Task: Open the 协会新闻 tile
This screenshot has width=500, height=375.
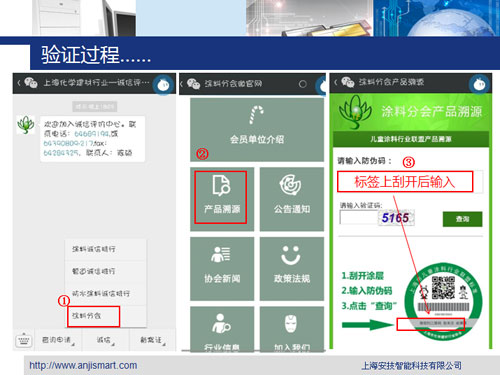Action: (222, 269)
